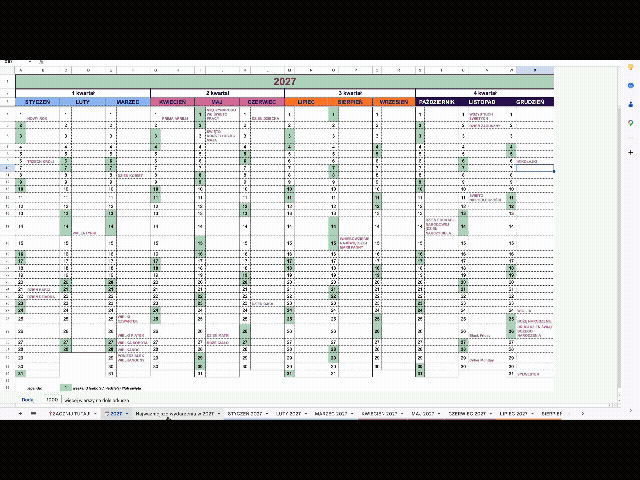Image resolution: width=640 pixels, height=480 pixels.
Task: Click the 2027 title banner cell
Action: click(x=284, y=81)
